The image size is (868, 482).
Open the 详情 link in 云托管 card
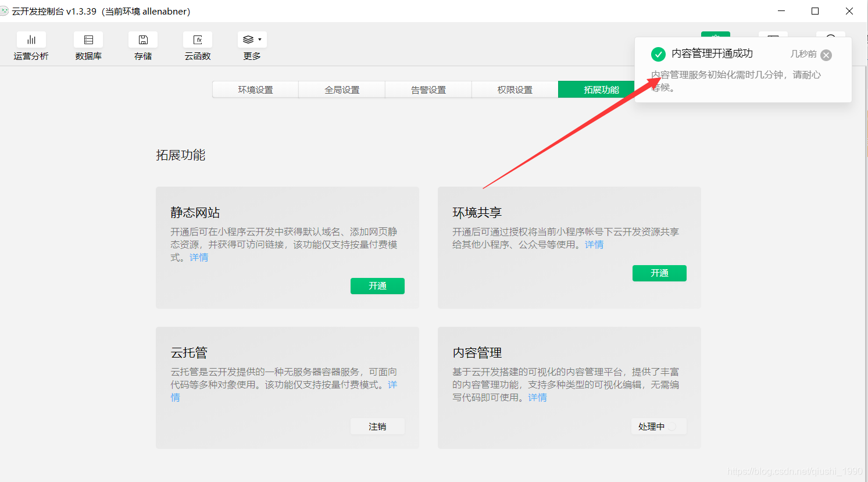(392, 385)
